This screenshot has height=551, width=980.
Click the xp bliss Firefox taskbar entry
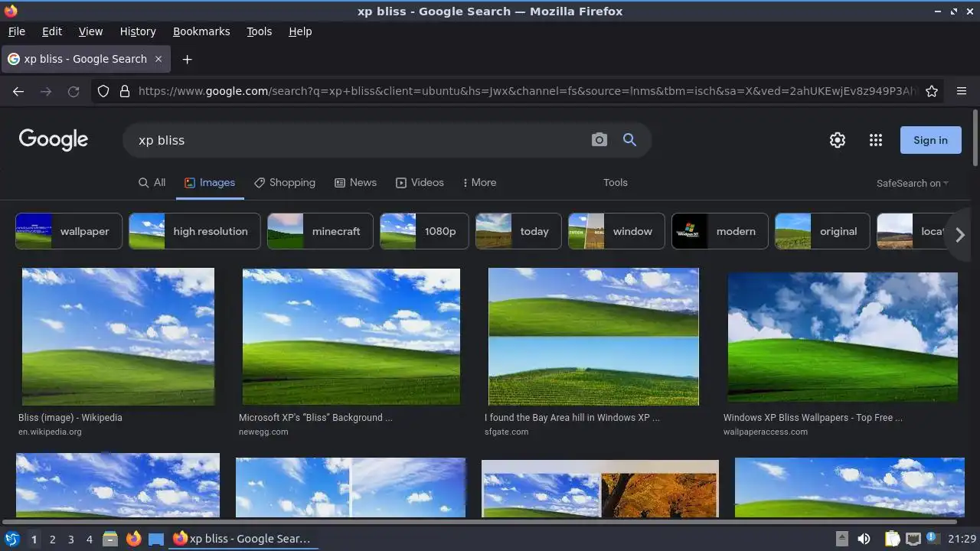[243, 539]
